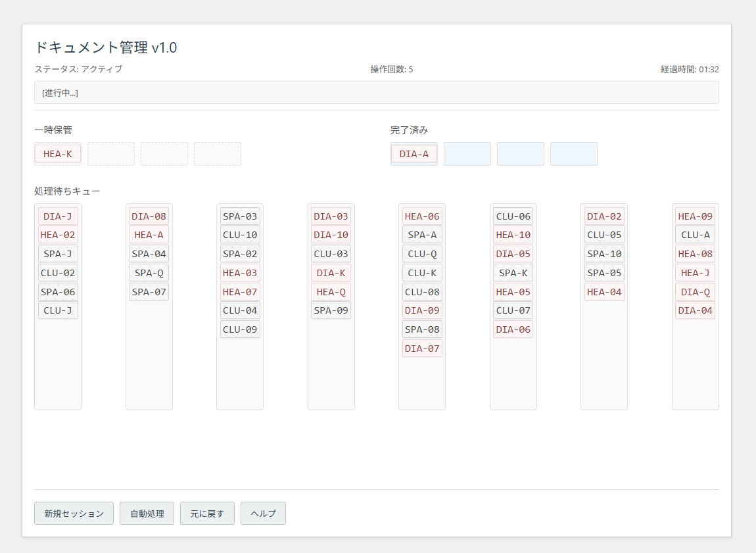Click the DIA-04 card in the rightmost queue
Screen dimensions: 756x553
[695, 310]
